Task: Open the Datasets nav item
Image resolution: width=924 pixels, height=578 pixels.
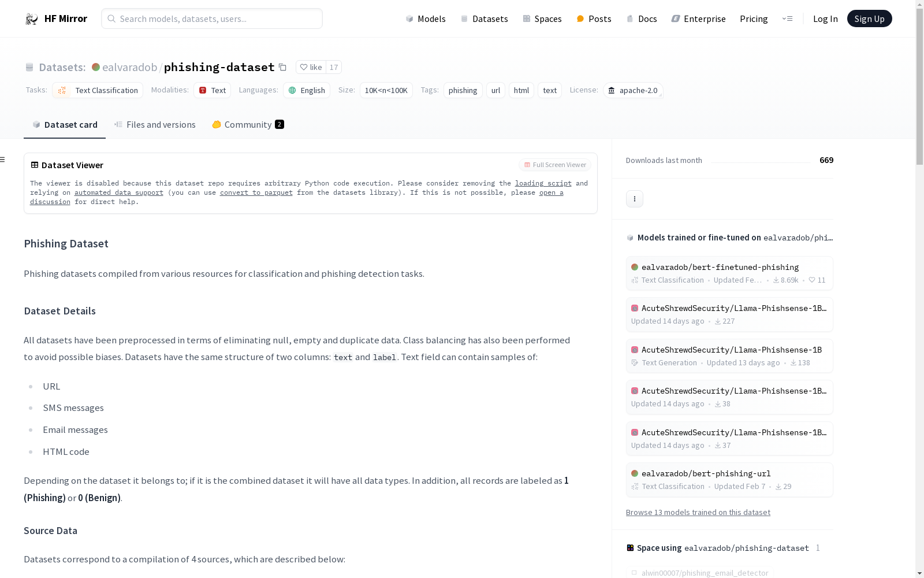Action: [484, 19]
